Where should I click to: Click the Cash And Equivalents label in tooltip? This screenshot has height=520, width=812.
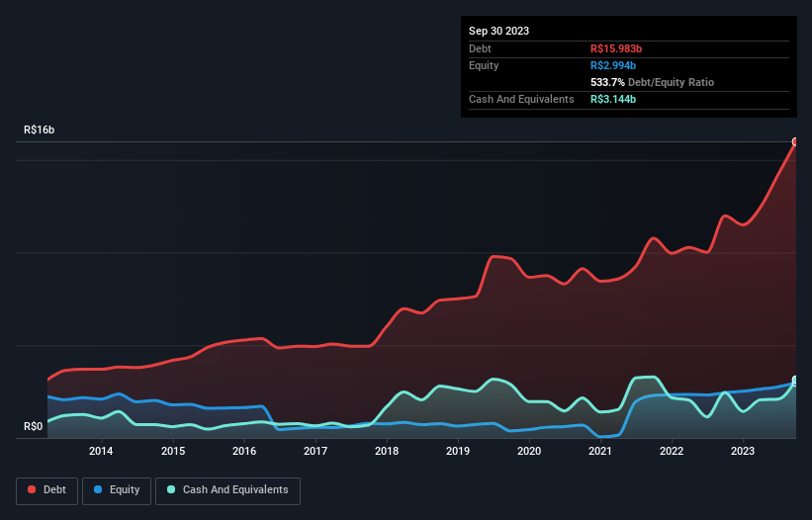coord(521,99)
